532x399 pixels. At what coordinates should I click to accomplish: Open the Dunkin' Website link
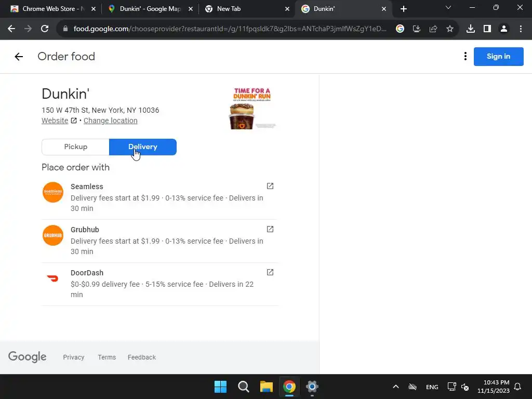tap(55, 121)
